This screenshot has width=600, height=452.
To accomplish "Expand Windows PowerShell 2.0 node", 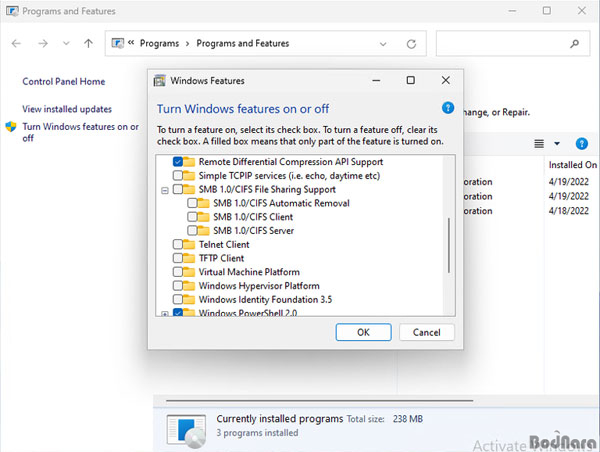I will (x=165, y=314).
